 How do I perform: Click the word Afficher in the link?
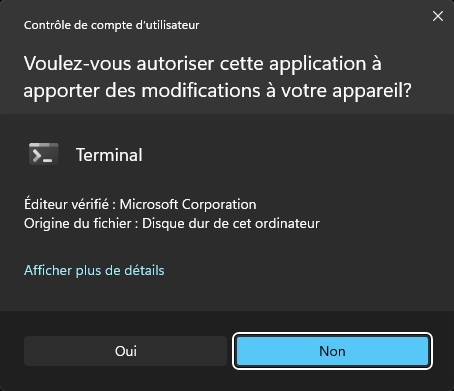point(48,270)
